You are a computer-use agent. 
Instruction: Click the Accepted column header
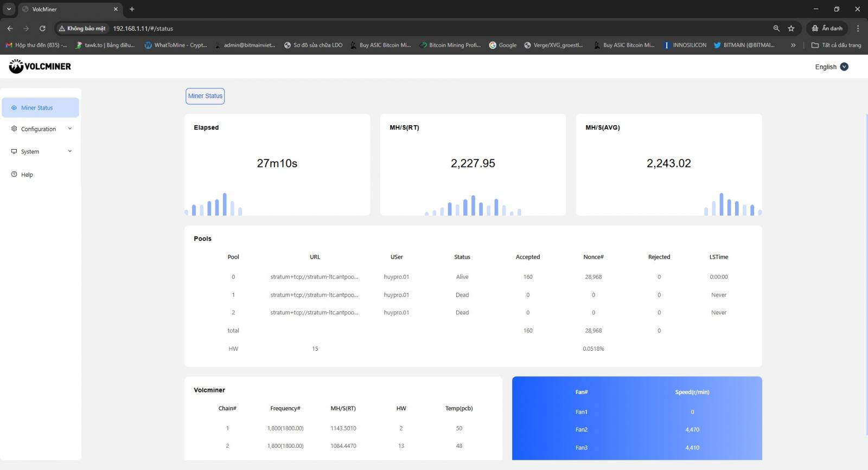[528, 257]
